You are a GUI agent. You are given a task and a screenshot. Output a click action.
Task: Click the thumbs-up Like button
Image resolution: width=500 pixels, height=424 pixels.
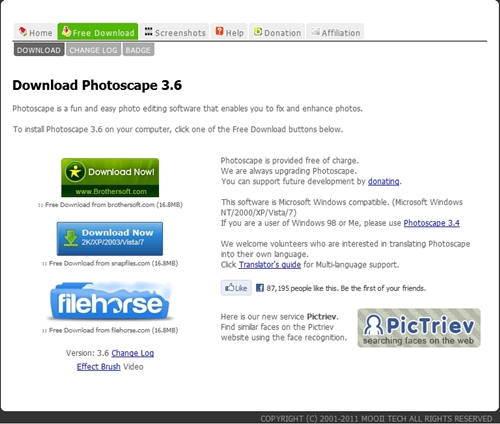pos(236,288)
